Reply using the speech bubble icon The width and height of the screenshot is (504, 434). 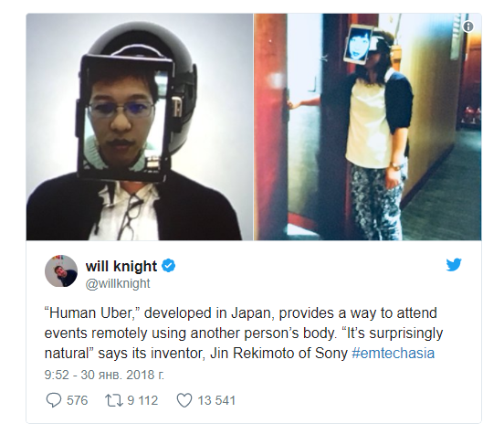pyautogui.click(x=54, y=400)
